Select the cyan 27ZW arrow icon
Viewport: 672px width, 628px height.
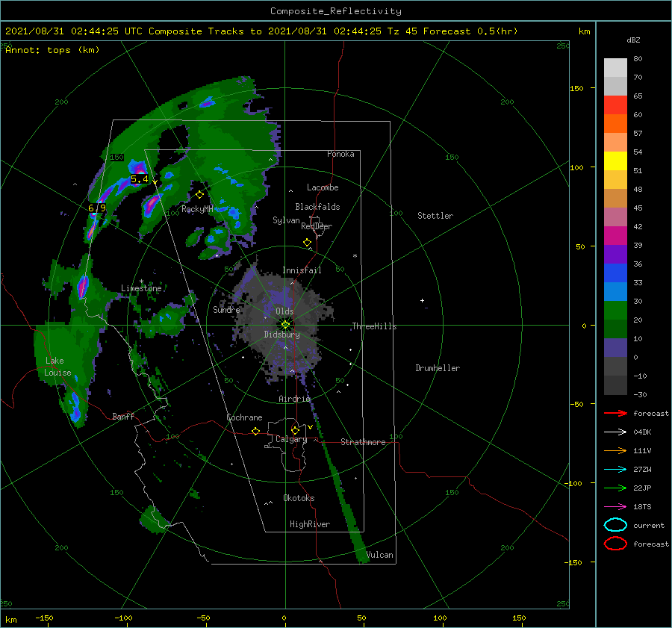tap(615, 470)
